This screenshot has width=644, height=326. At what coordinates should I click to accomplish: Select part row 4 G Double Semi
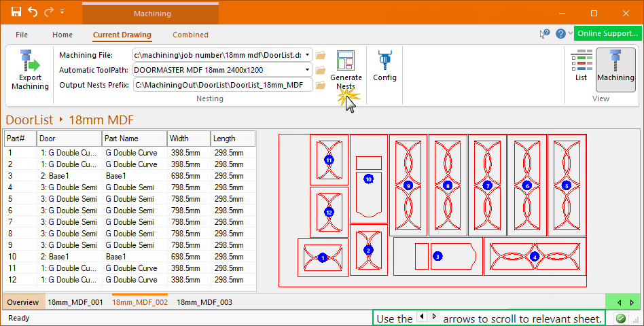point(130,187)
